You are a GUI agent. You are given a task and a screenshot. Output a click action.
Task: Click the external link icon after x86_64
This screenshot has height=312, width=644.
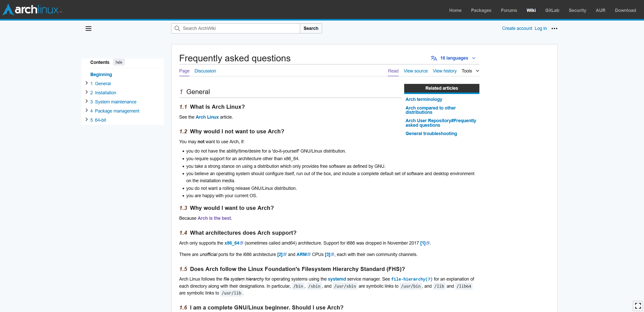click(242, 243)
